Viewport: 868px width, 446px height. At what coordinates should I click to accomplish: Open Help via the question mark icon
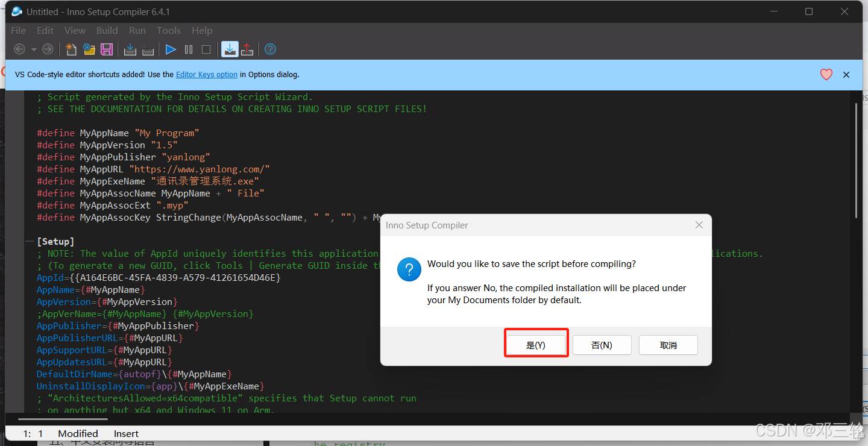(x=270, y=49)
